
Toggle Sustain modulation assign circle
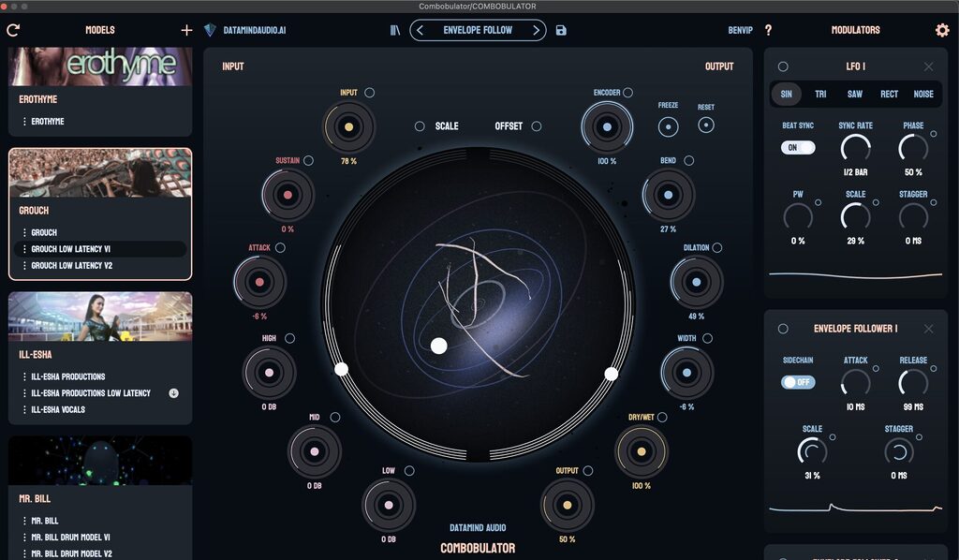(308, 160)
